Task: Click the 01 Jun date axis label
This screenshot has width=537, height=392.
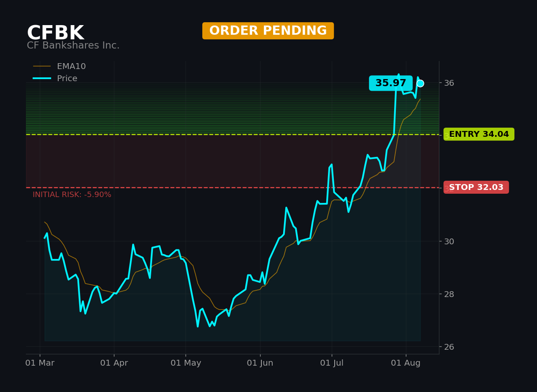Action: (260, 363)
